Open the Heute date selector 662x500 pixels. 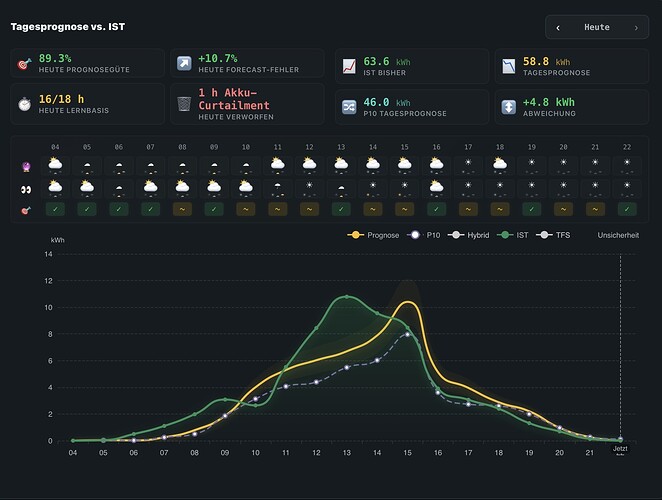pos(597,27)
